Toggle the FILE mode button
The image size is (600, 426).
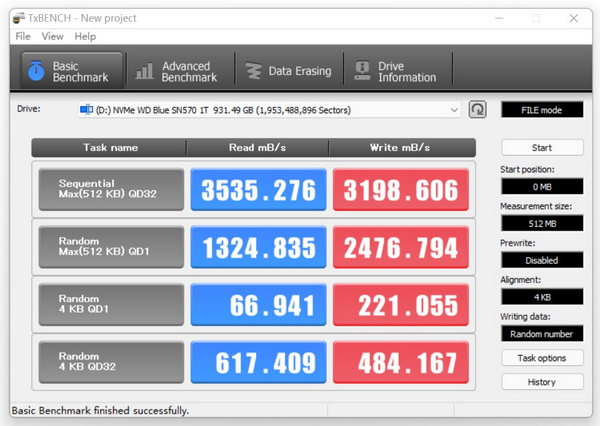(x=542, y=110)
